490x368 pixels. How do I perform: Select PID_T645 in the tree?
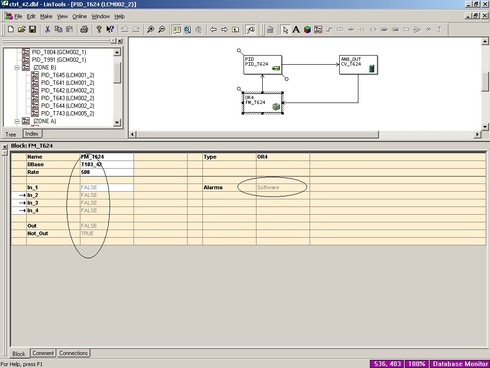coord(67,75)
